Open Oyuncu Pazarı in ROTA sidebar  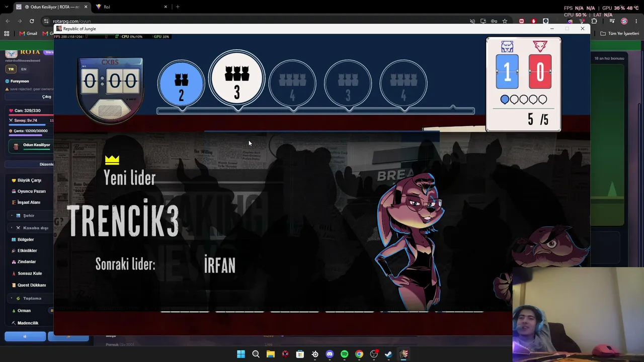click(x=31, y=191)
